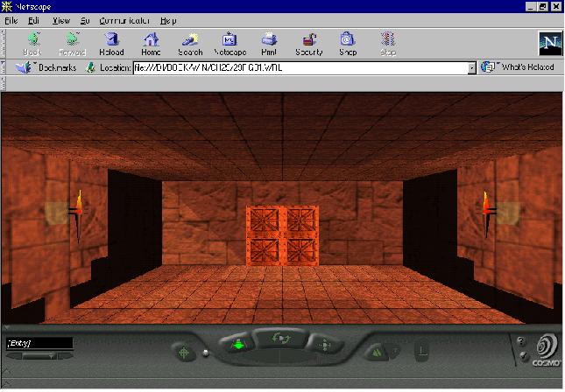Click the Cosmo undo move button
The image size is (565, 392).
click(377, 353)
